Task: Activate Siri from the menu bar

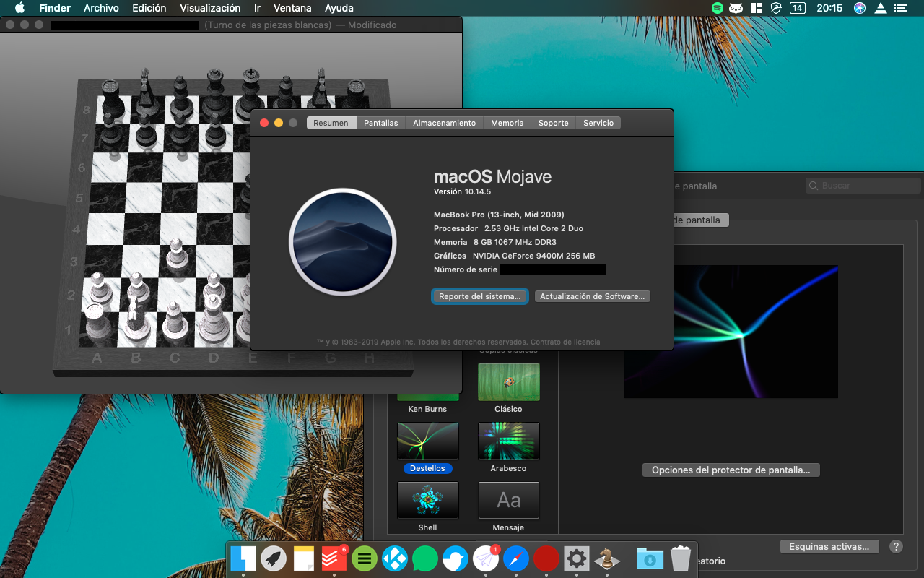Action: click(x=860, y=8)
